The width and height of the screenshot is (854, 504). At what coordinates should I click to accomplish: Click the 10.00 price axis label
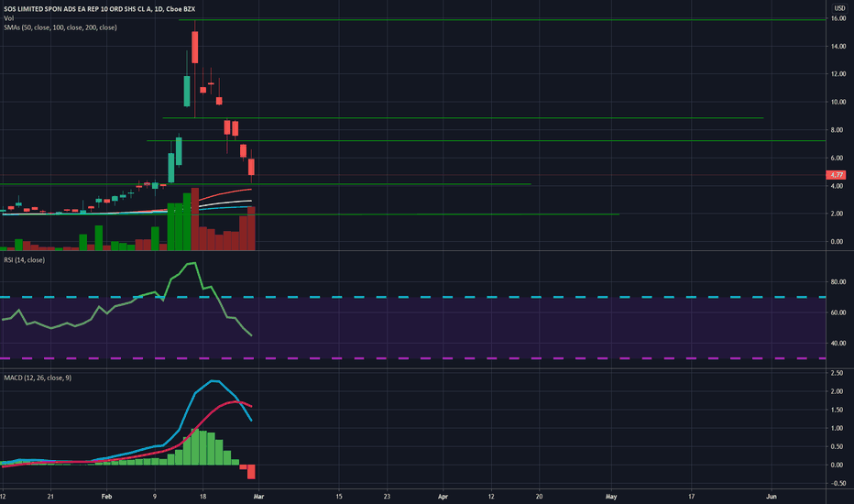pos(838,102)
